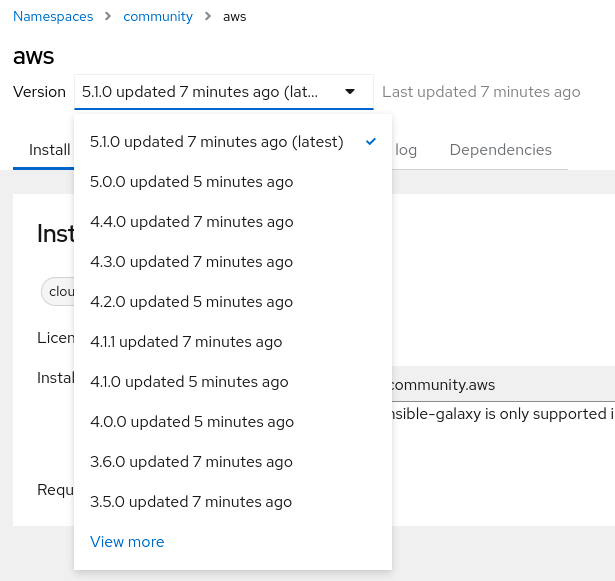Choose version 4.1.0 entry
This screenshot has width=615, height=581.
coord(189,382)
